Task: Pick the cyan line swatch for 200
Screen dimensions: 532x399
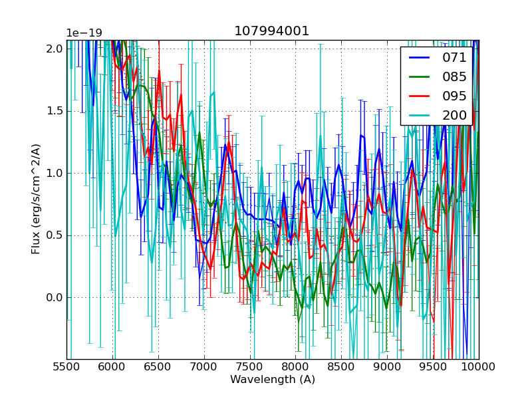Action: click(x=418, y=115)
